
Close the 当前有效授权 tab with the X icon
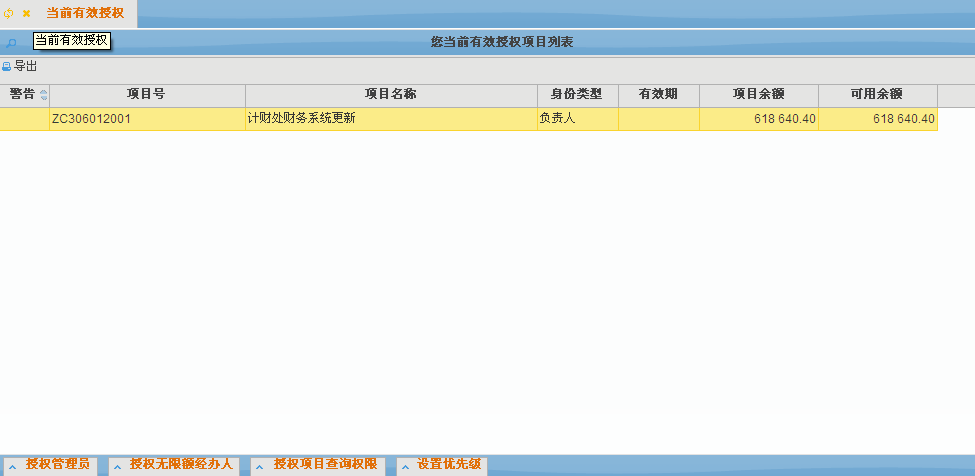pyautogui.click(x=26, y=14)
